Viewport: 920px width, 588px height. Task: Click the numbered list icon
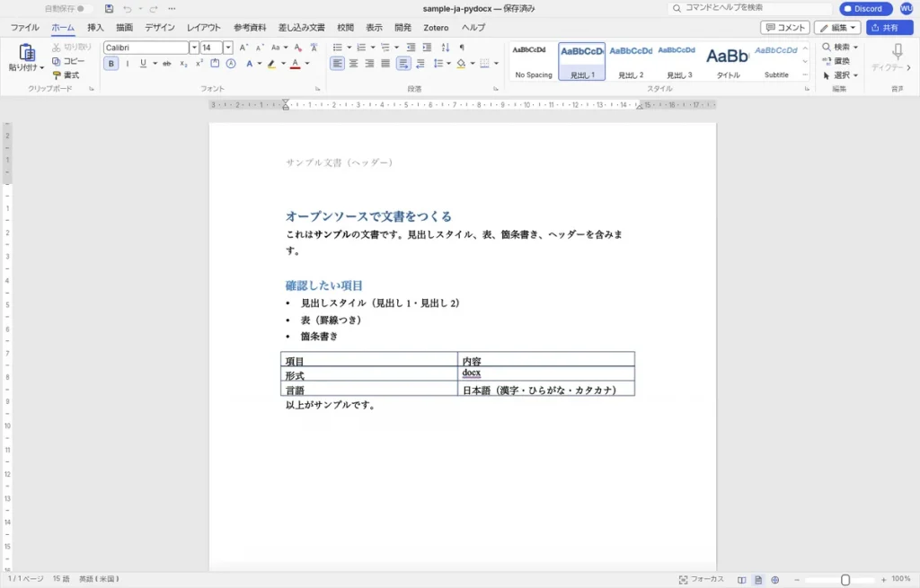[361, 48]
